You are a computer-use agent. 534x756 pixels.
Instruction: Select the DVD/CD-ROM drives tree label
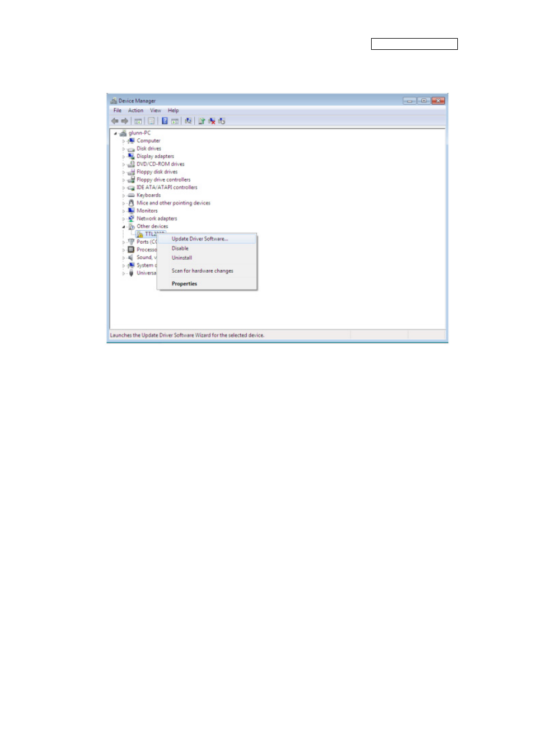(161, 165)
